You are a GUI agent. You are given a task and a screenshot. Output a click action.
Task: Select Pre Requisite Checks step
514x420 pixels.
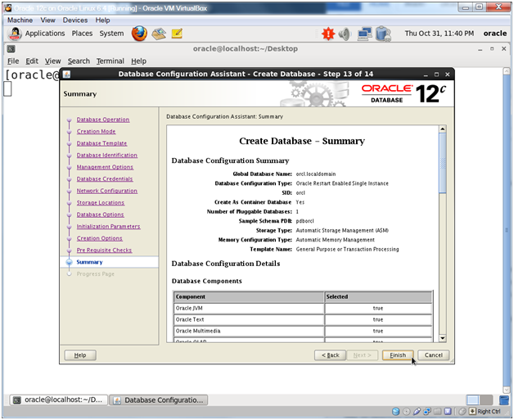click(x=104, y=250)
